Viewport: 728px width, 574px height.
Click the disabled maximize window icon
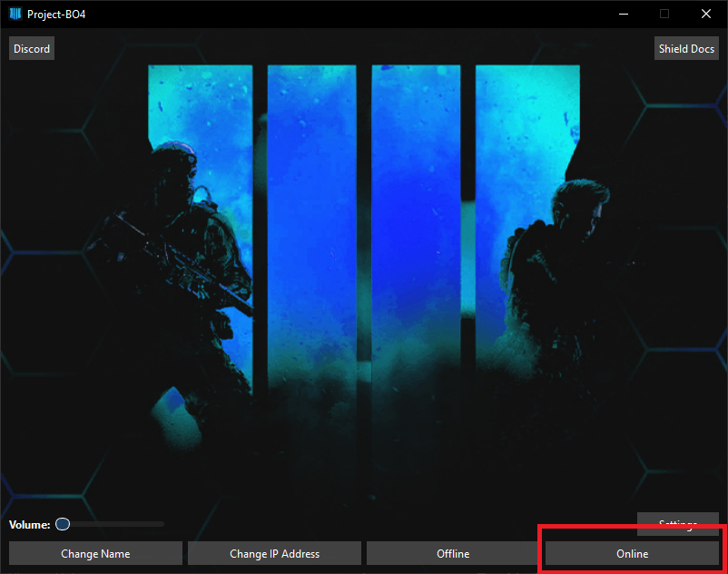(x=664, y=14)
